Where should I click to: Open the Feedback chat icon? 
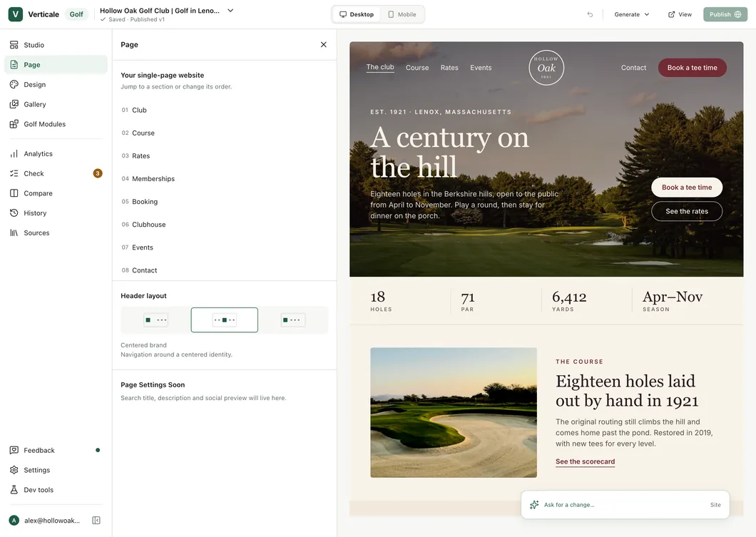(14, 450)
